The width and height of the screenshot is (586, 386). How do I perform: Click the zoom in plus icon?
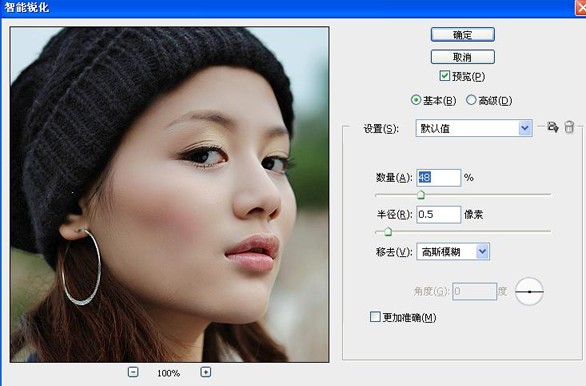tap(206, 372)
